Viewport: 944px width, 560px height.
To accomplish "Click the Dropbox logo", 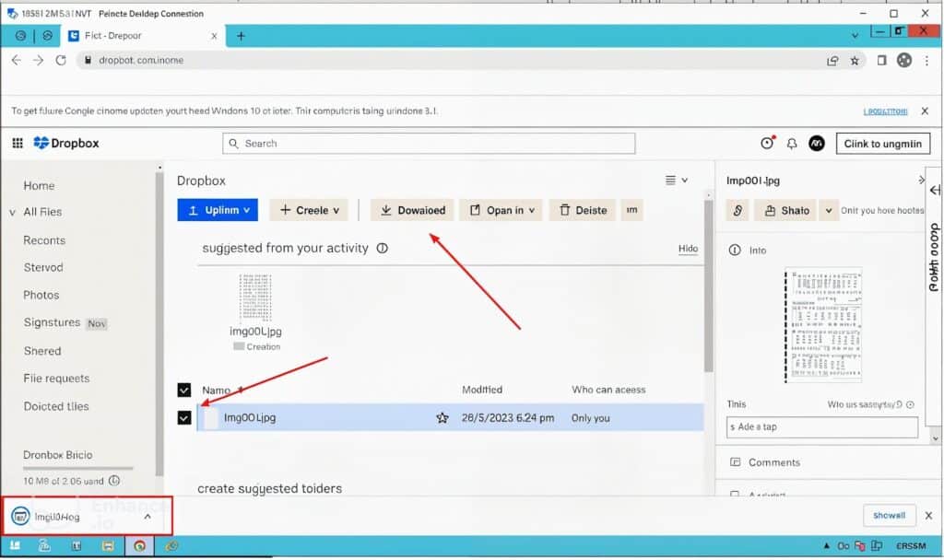I will 66,143.
